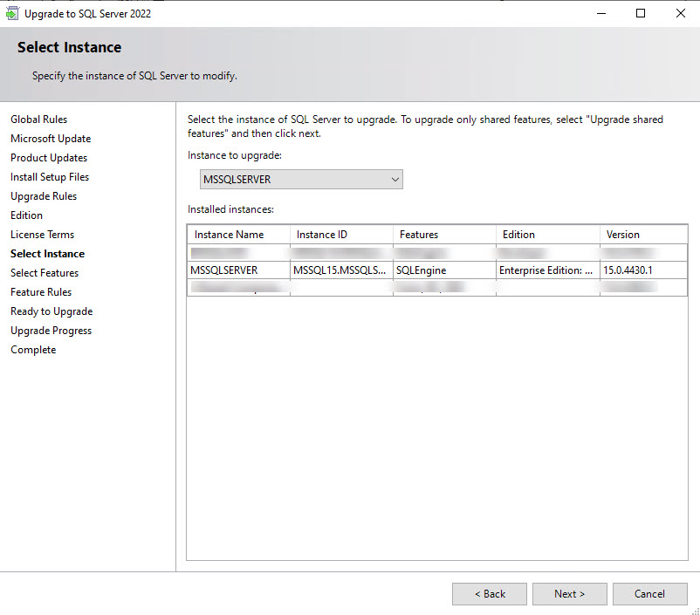Maximize the upgrade wizard window
Image resolution: width=700 pixels, height=615 pixels.
pyautogui.click(x=641, y=13)
